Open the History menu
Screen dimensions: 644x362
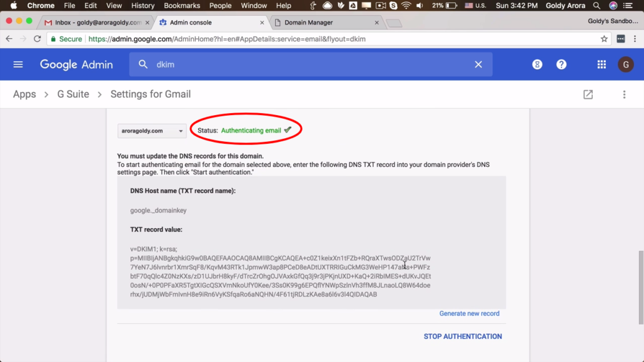tap(143, 6)
